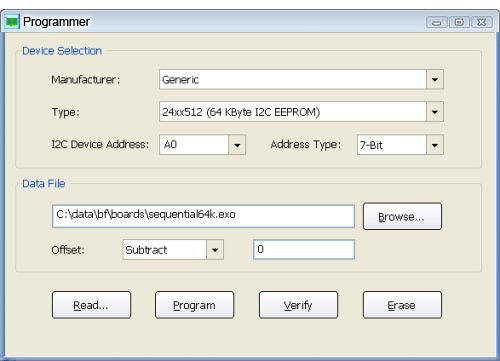Viewport: 500px width, 361px height.
Task: Minimize the Programmer window
Action: pos(437,22)
